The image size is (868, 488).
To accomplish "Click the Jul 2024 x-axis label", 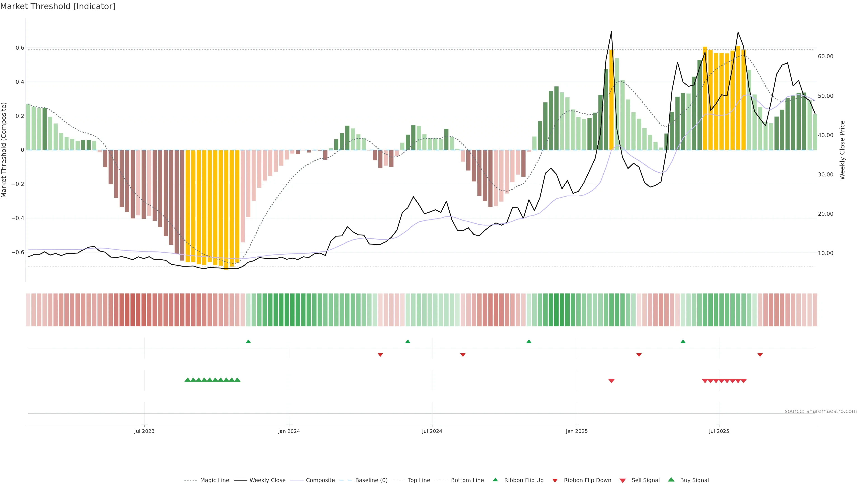I will click(432, 431).
